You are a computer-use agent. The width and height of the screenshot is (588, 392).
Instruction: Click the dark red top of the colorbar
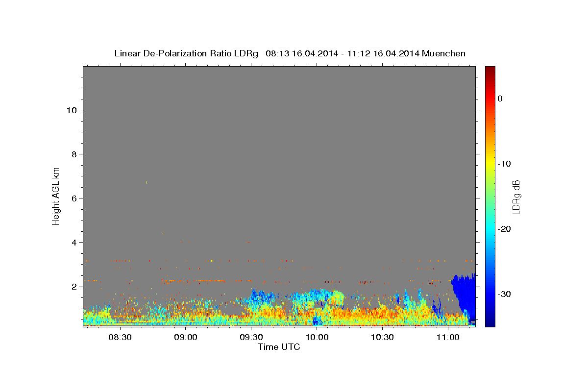click(x=490, y=71)
